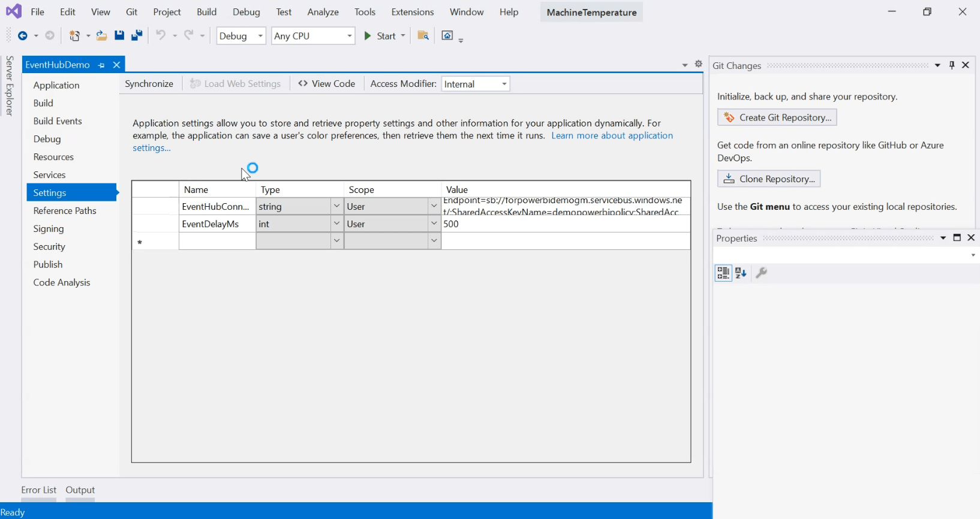This screenshot has height=519, width=980.
Task: Open Scope dropdown for EventDelayMs row
Action: 434,224
